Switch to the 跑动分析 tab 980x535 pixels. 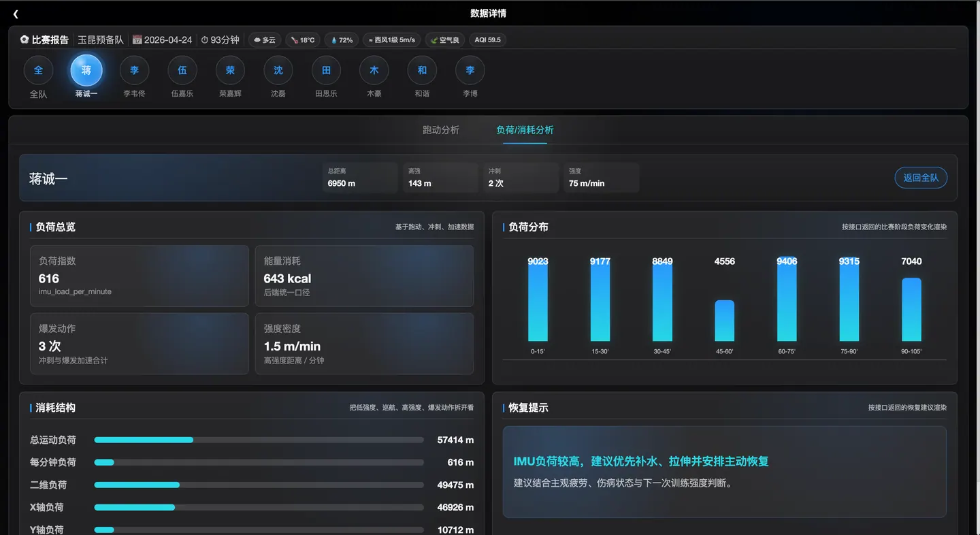point(441,130)
